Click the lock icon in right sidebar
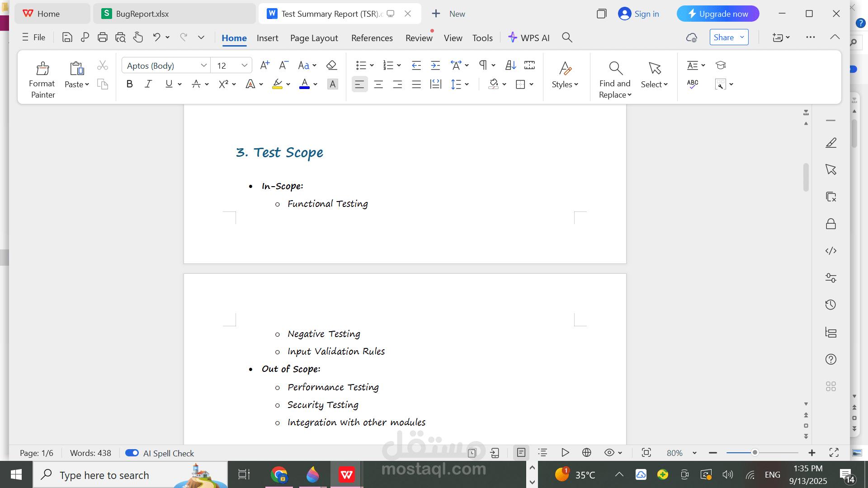Image resolution: width=868 pixels, height=488 pixels. pyautogui.click(x=830, y=224)
